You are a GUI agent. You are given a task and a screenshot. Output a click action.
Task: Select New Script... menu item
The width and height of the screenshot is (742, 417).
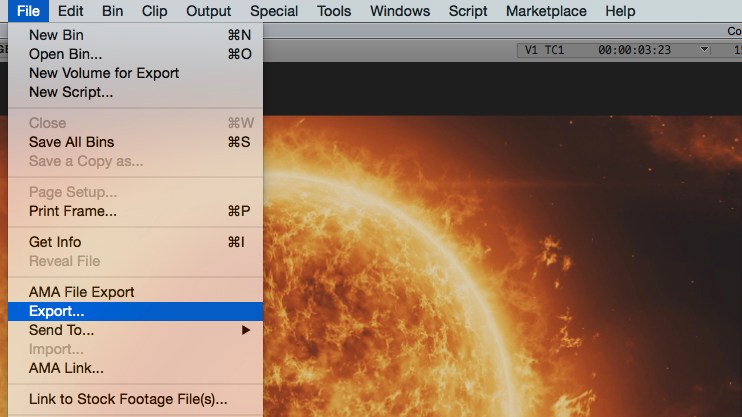point(135,92)
